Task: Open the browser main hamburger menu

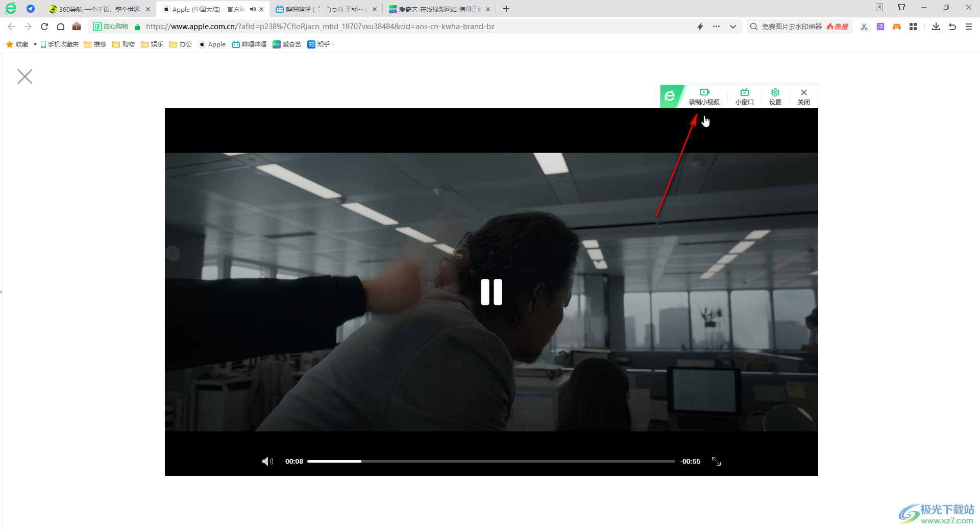Action: point(969,27)
